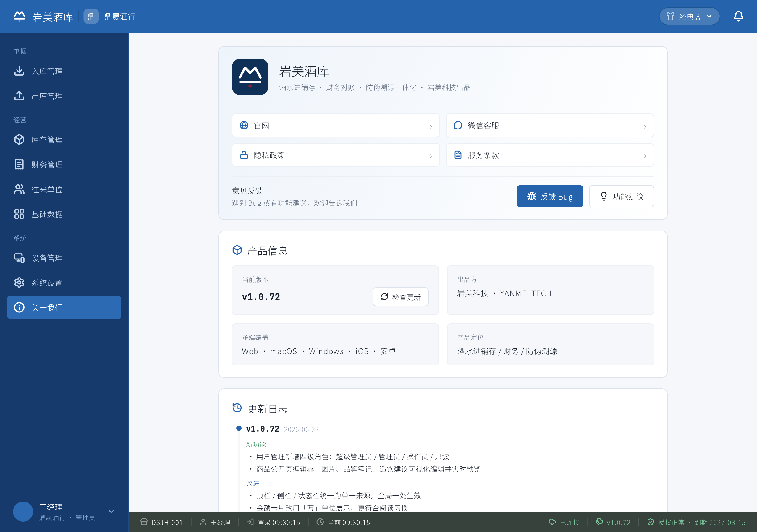757x532 pixels.
Task: Open the 隐私政策 link card
Action: pos(336,155)
